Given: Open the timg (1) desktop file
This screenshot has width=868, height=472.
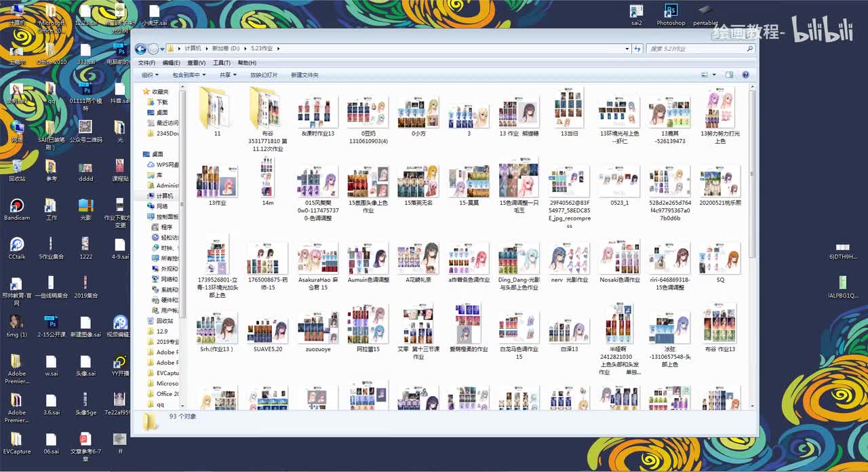Looking at the screenshot, I should coord(17,326).
